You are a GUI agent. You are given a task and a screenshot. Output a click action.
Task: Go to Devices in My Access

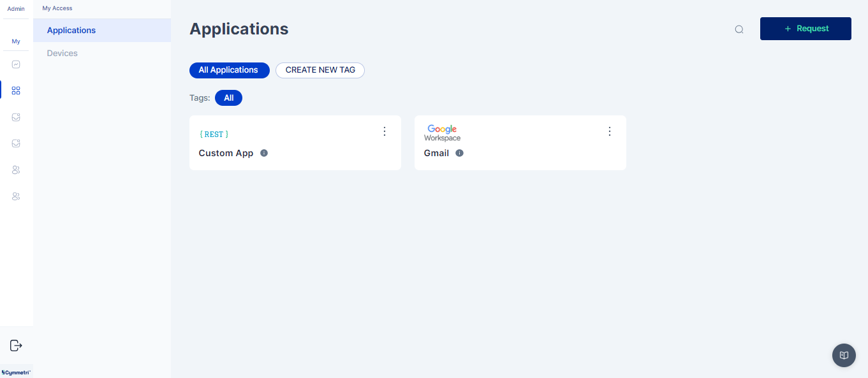click(63, 54)
